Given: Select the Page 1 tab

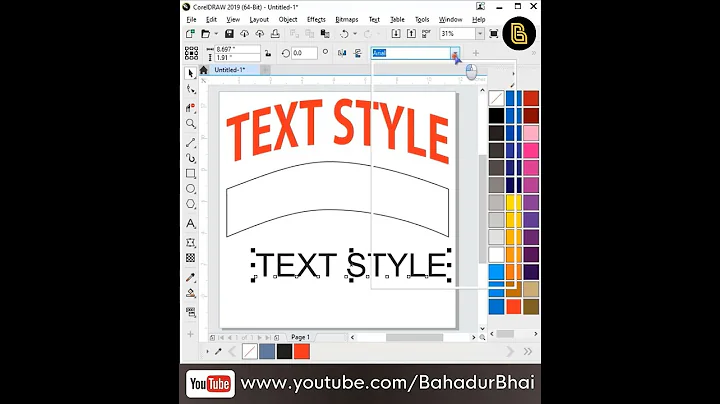Looking at the screenshot, I should coord(300,337).
